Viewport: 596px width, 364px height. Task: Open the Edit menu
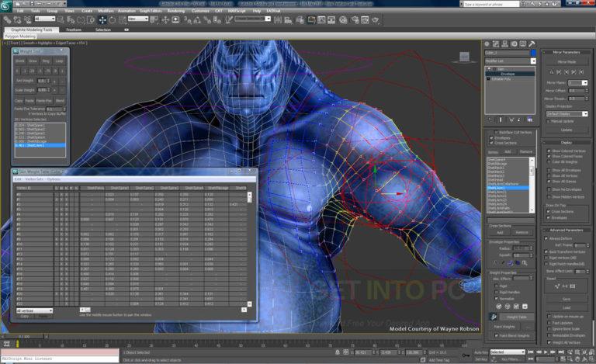pos(19,11)
